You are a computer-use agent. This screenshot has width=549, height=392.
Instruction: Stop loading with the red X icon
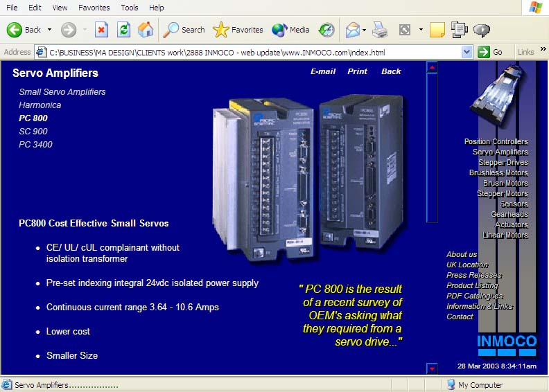point(101,30)
